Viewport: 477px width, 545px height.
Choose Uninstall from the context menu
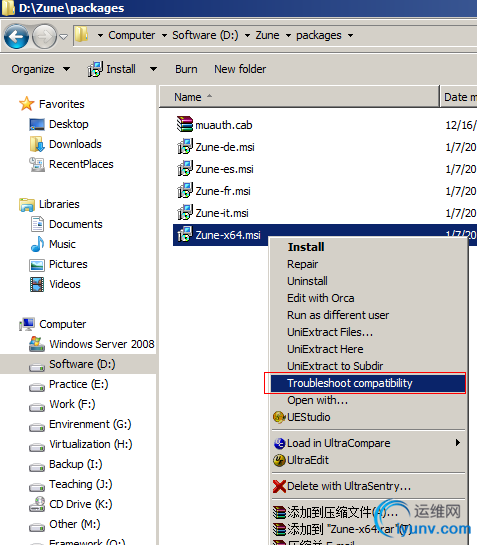[368, 281]
